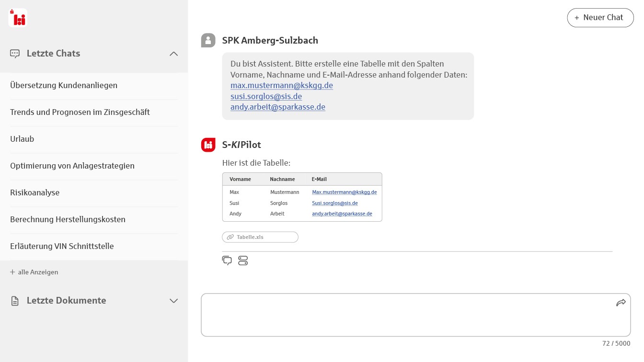Click the andy.arbeit@sparkasse.de link in the table

[342, 214]
